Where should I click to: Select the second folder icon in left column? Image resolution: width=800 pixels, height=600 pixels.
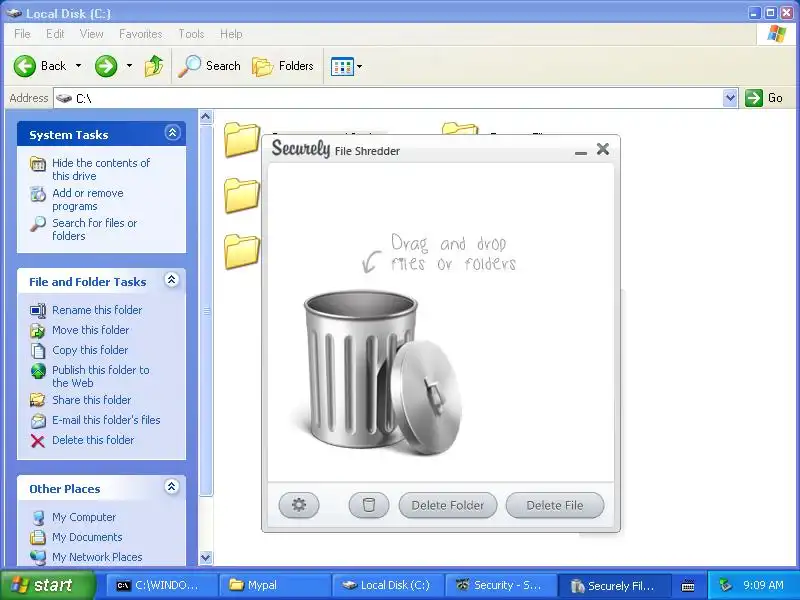pyautogui.click(x=242, y=195)
